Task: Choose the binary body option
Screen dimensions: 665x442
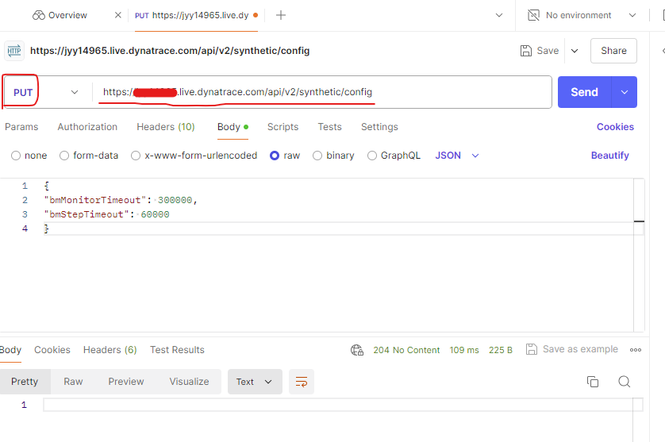Action: 318,156
